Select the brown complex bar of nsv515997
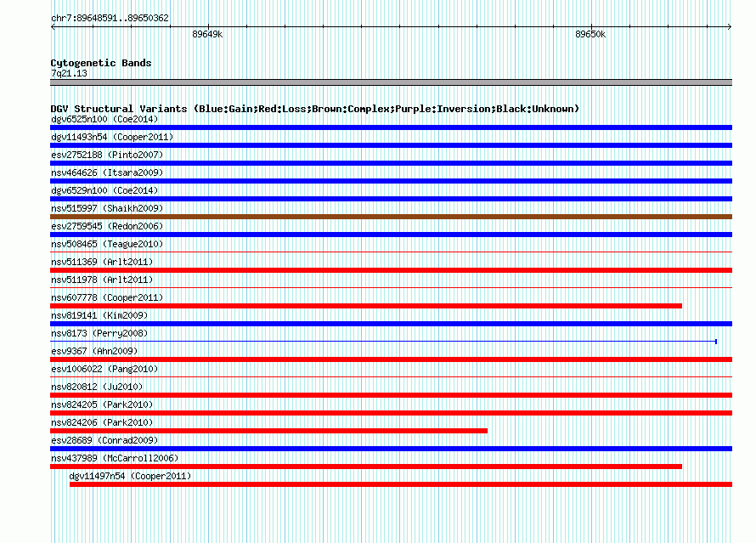The width and height of the screenshot is (756, 543). (391, 217)
